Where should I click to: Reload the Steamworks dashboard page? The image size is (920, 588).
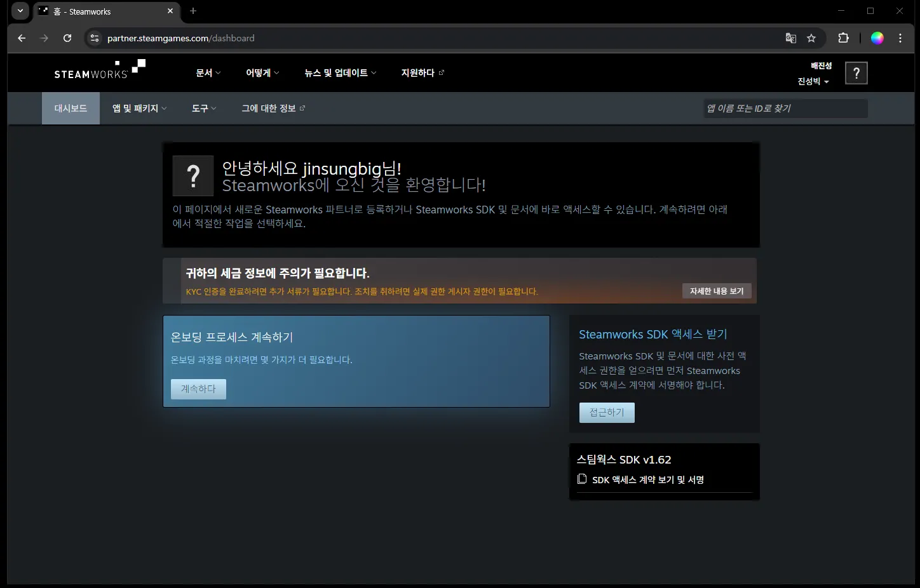67,38
